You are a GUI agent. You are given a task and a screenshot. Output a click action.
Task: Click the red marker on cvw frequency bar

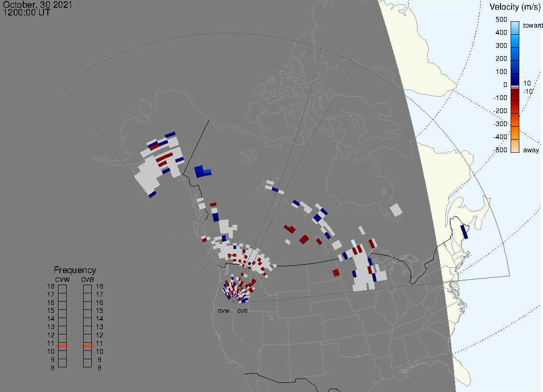62,346
